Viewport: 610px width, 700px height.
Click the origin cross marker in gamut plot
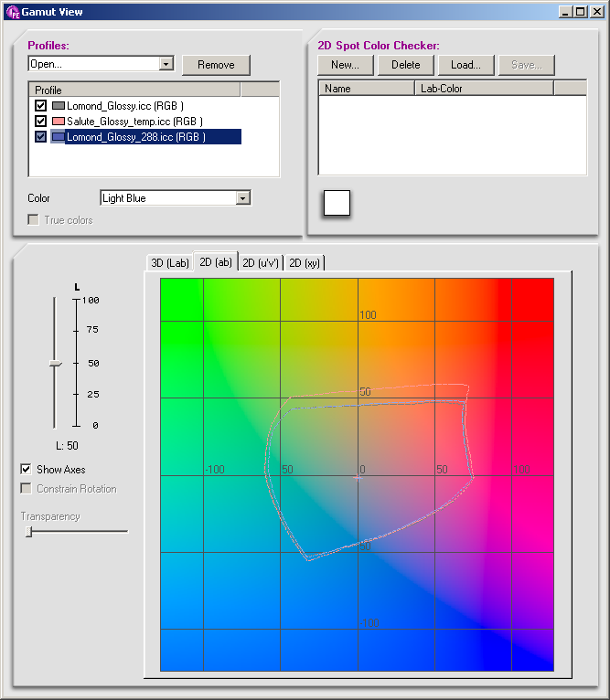click(x=358, y=478)
